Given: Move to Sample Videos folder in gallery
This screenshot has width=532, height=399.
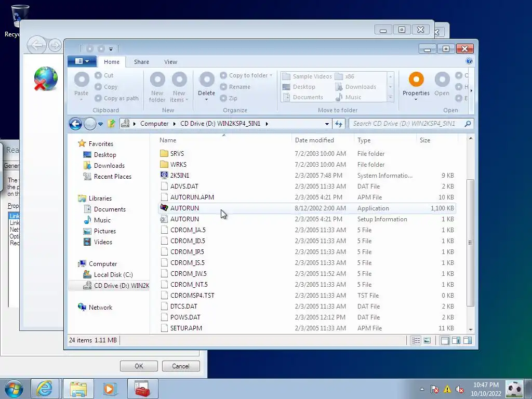Looking at the screenshot, I should click(307, 76).
